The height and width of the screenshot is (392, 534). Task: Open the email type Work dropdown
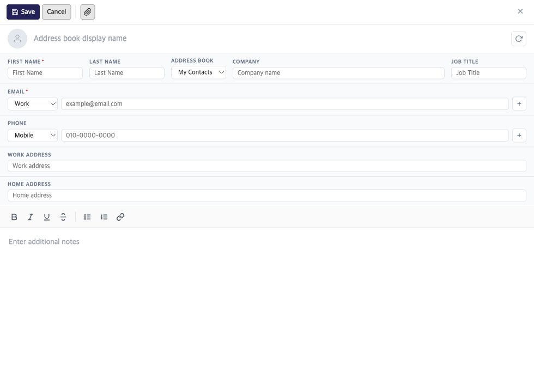click(x=33, y=104)
